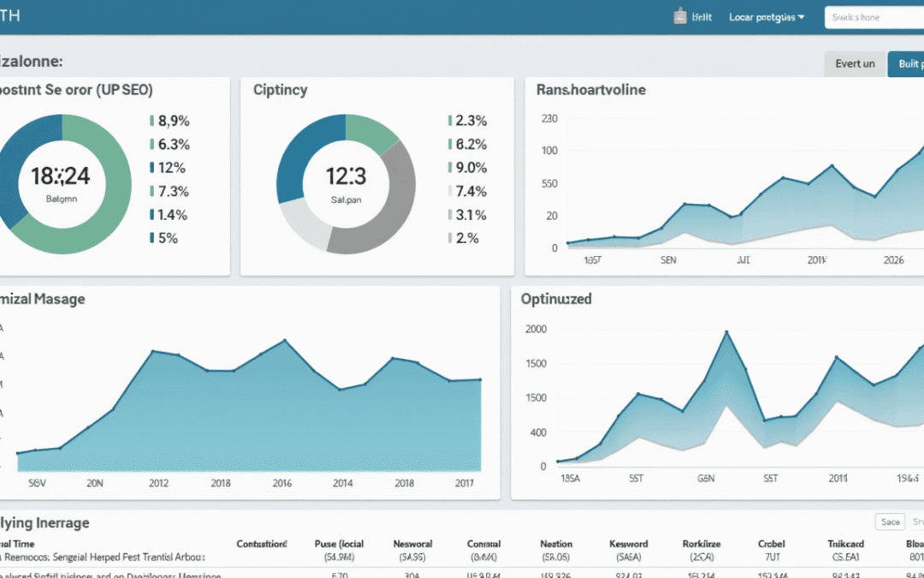Viewport: 924px width, 578px height.
Task: Click the Ciptincy card title
Action: 280,90
